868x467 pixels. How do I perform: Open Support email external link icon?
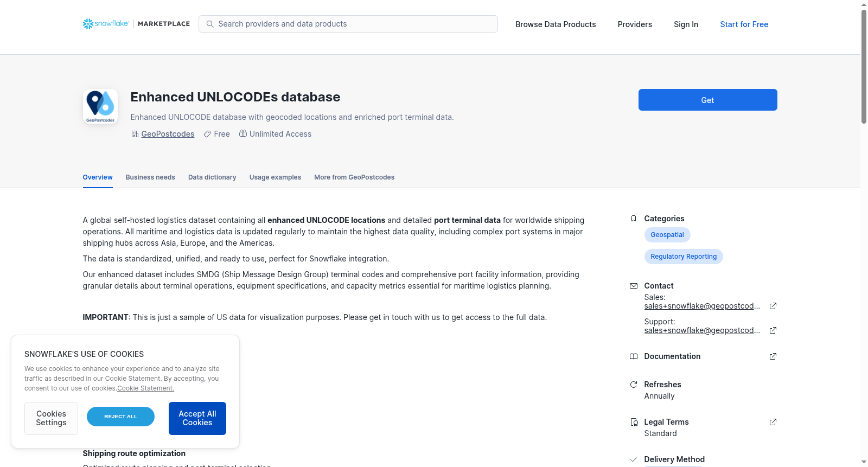tap(773, 330)
